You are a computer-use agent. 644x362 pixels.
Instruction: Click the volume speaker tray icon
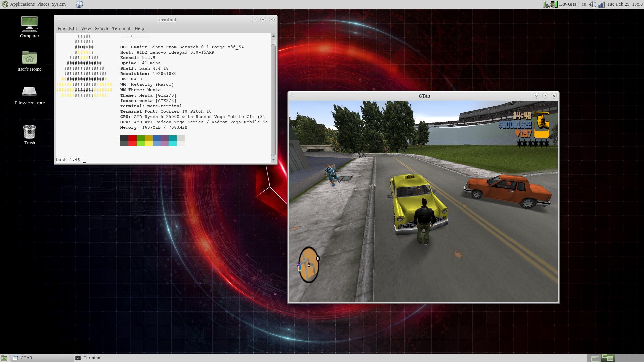point(593,4)
